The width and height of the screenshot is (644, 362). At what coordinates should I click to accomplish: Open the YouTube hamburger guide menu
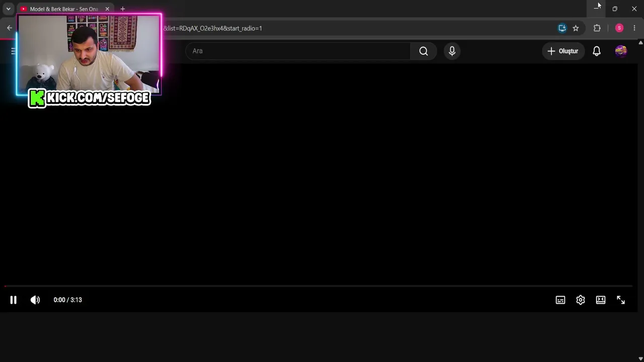(14, 51)
